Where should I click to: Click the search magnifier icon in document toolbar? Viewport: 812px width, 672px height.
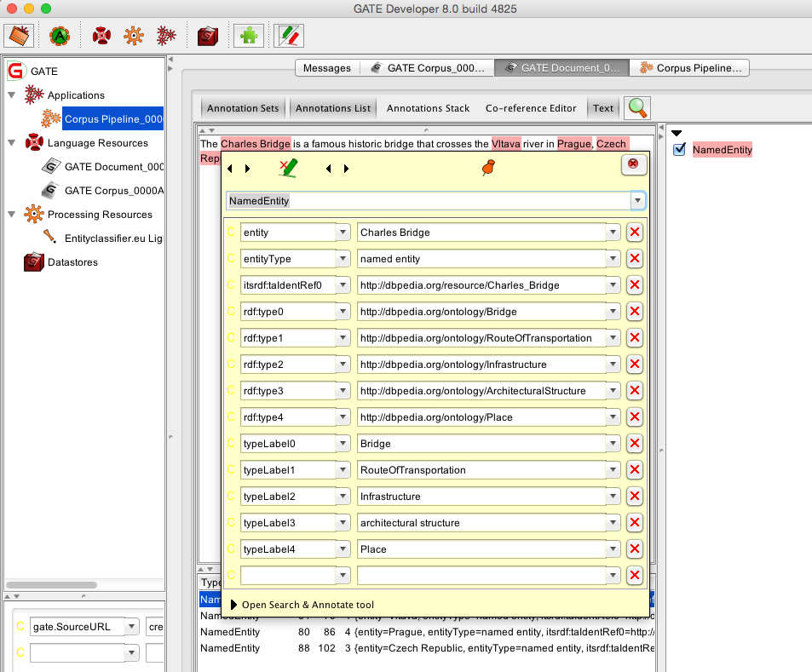637,108
